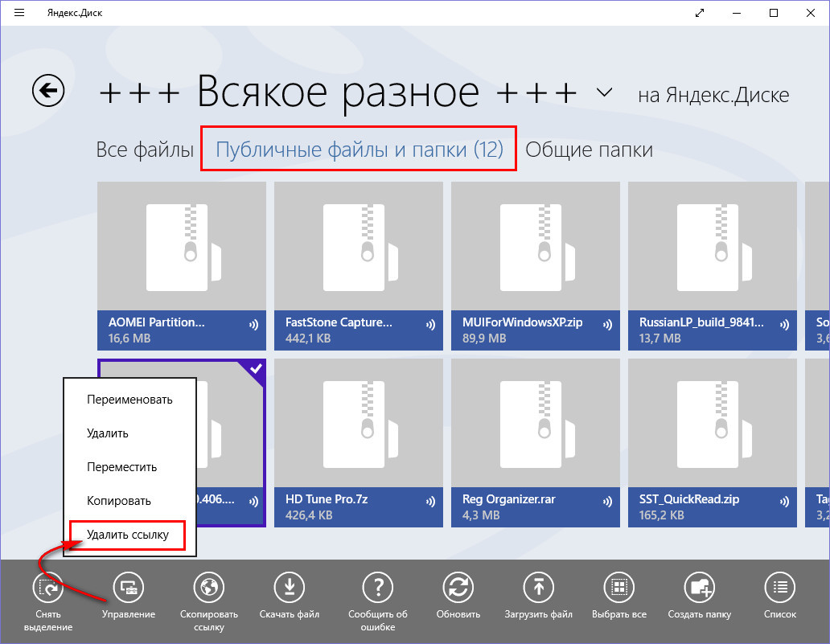Click the 165,2 KB size label
The height and width of the screenshot is (644, 830).
point(662,515)
